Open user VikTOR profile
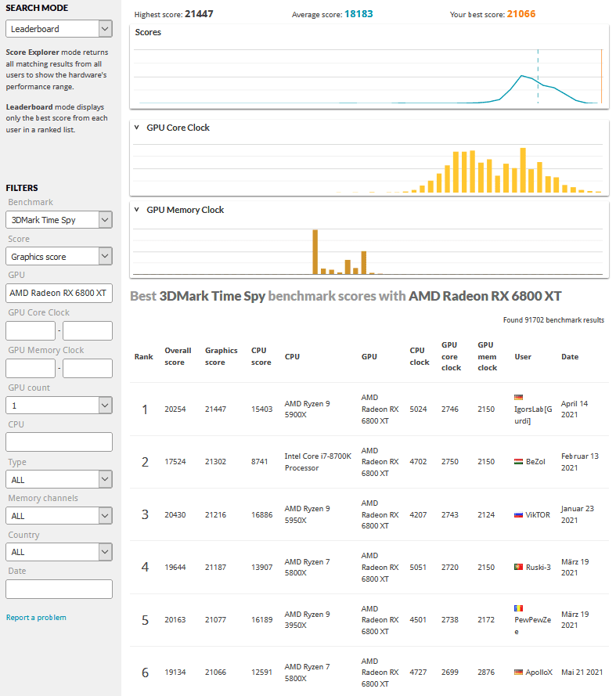Image resolution: width=616 pixels, height=696 pixels. tap(538, 515)
